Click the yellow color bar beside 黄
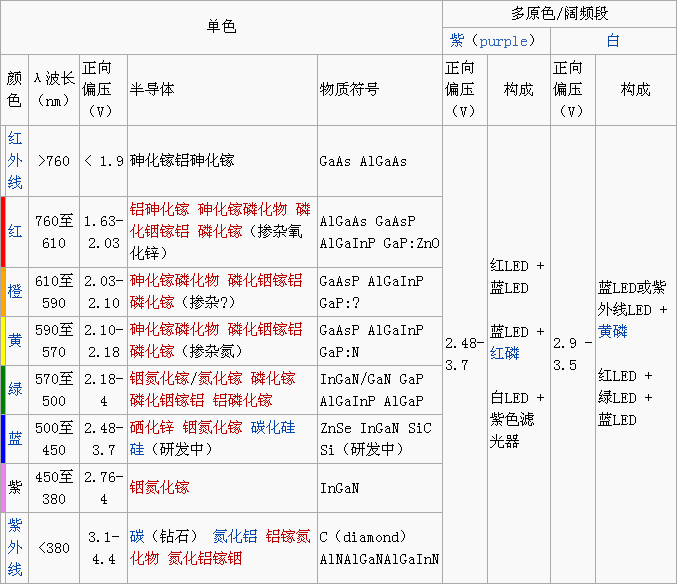This screenshot has width=677, height=584. pyautogui.click(x=3, y=341)
